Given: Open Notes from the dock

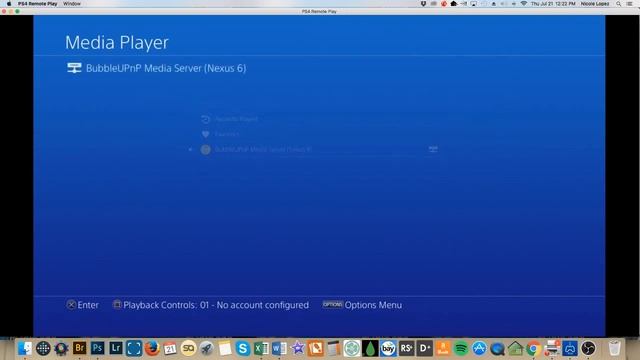Looking at the screenshot, I should click(224, 348).
